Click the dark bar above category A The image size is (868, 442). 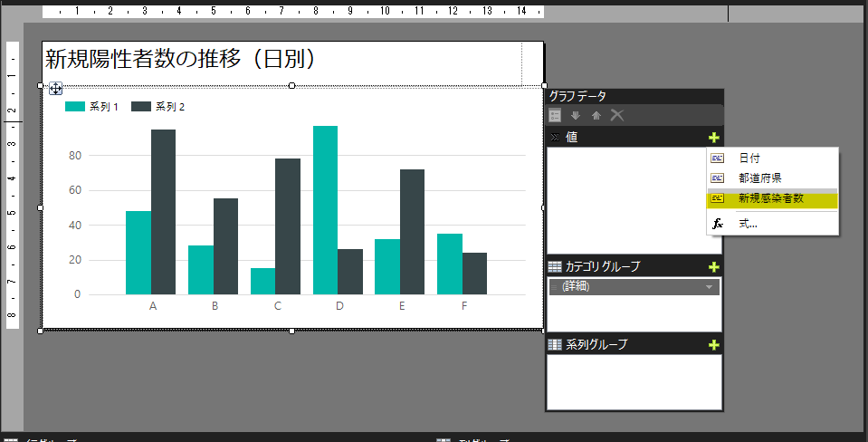click(163, 211)
